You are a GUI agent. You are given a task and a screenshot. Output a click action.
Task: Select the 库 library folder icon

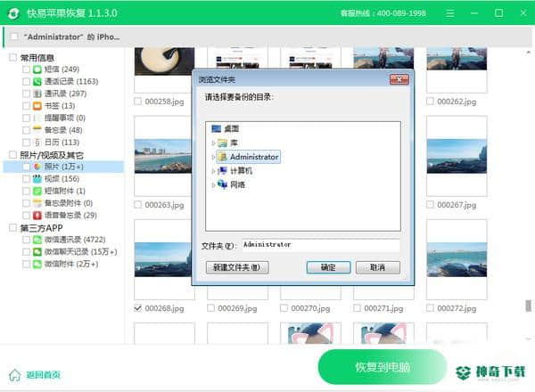(223, 143)
